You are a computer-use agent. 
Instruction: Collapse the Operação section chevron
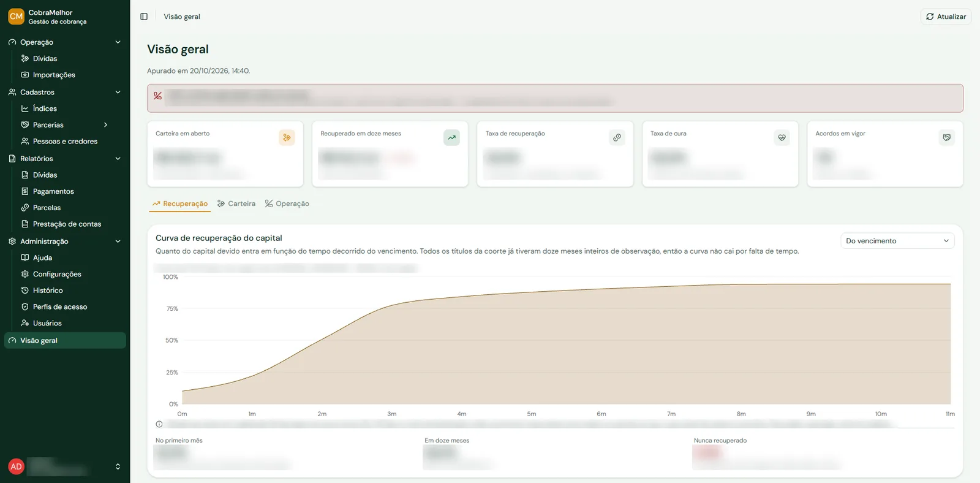point(118,42)
